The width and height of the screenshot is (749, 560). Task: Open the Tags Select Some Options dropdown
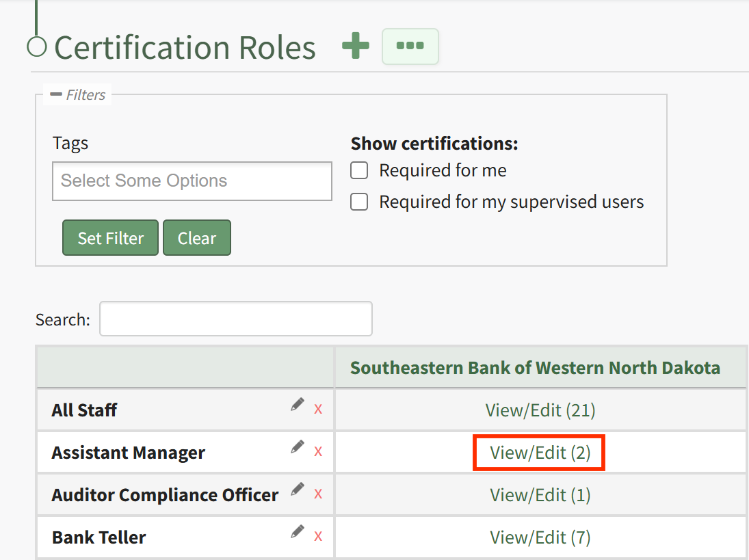pyautogui.click(x=192, y=181)
